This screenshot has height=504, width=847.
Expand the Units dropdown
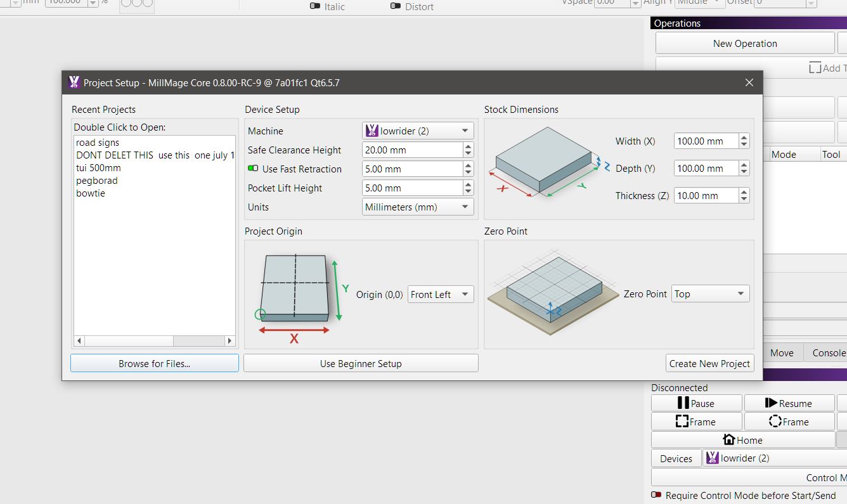pyautogui.click(x=418, y=207)
